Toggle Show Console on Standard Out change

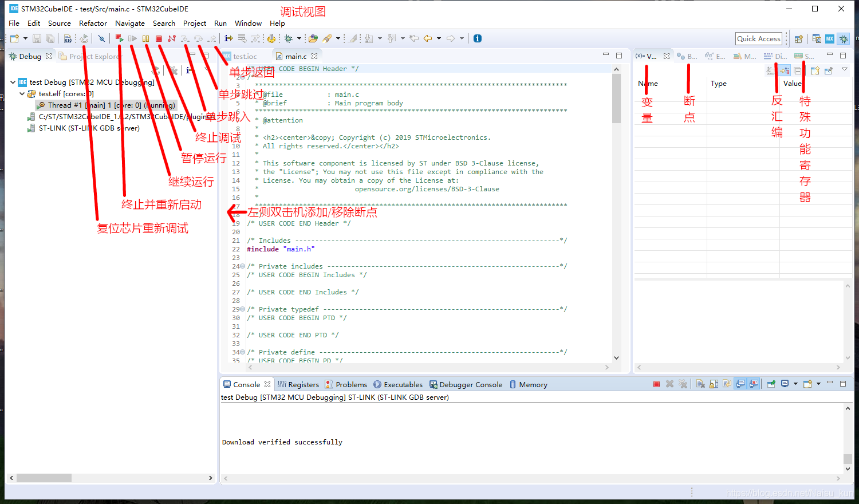click(740, 384)
